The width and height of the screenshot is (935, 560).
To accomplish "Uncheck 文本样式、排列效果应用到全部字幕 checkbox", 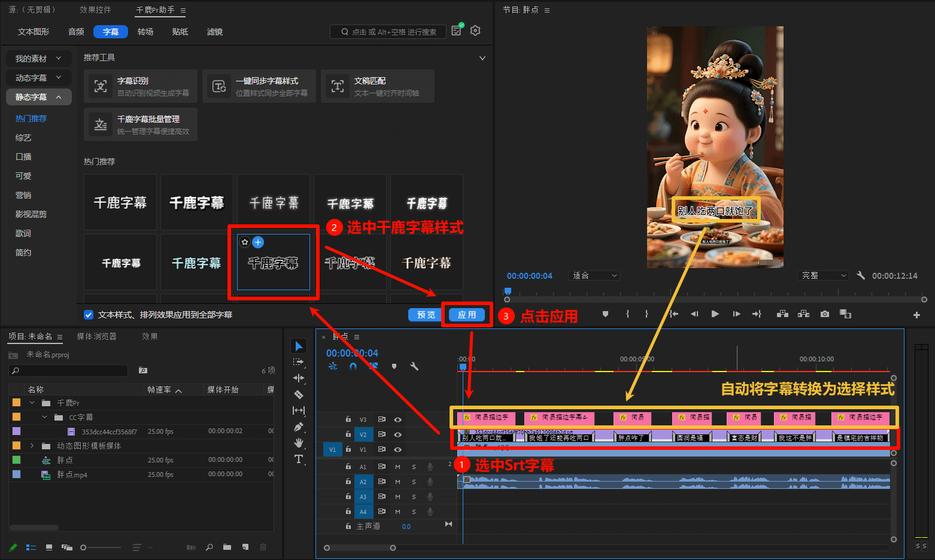I will 89,315.
